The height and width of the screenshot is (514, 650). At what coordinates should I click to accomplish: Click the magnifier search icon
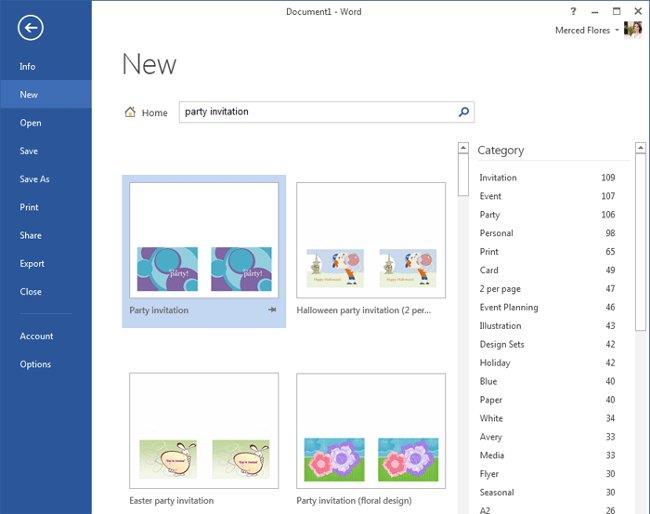[x=464, y=112]
